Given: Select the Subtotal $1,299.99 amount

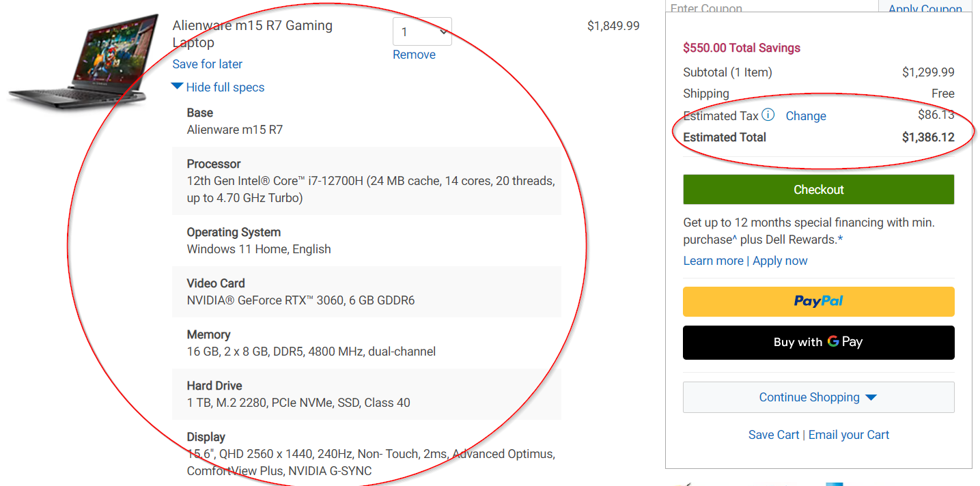Looking at the screenshot, I should click(928, 72).
